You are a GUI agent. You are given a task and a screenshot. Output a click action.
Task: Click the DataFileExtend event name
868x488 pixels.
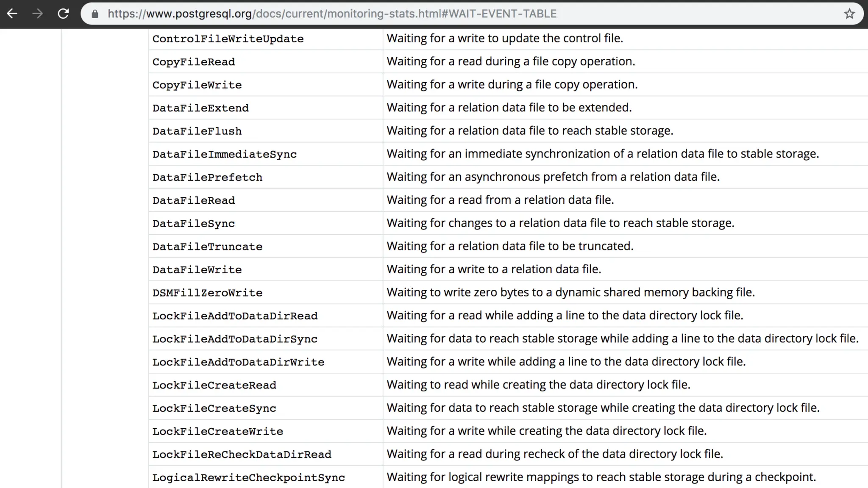click(x=200, y=108)
